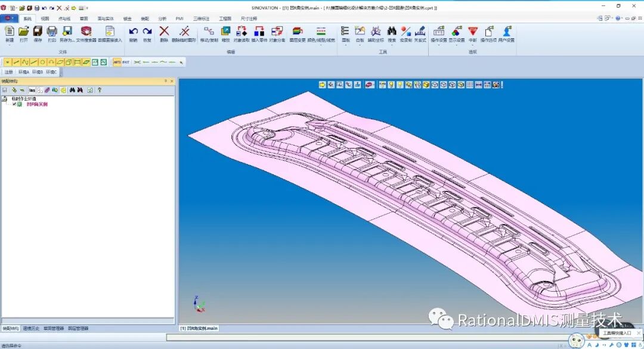Click the 数据直接读入 data import icon
Image resolution: width=644 pixels, height=349 pixels.
click(x=110, y=31)
